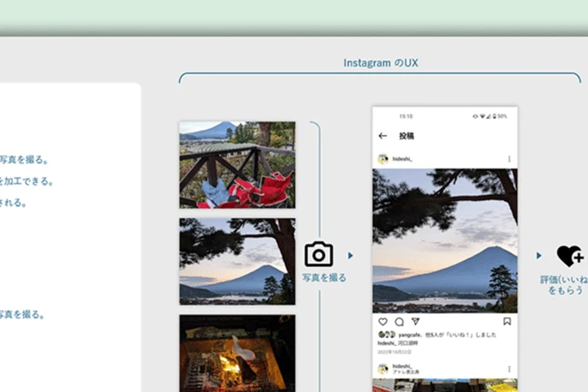Click the 写真を撮る label under the camera
The height and width of the screenshot is (392, 588).
tap(324, 278)
